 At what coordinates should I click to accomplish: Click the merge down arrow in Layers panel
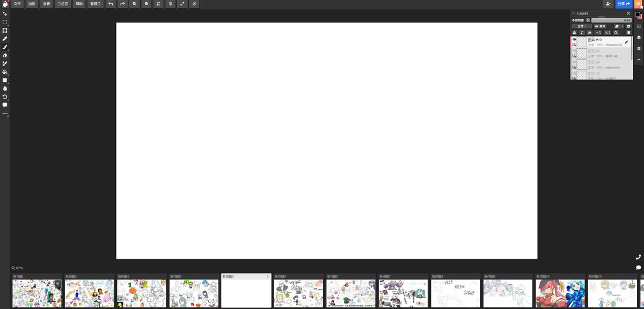(x=582, y=33)
